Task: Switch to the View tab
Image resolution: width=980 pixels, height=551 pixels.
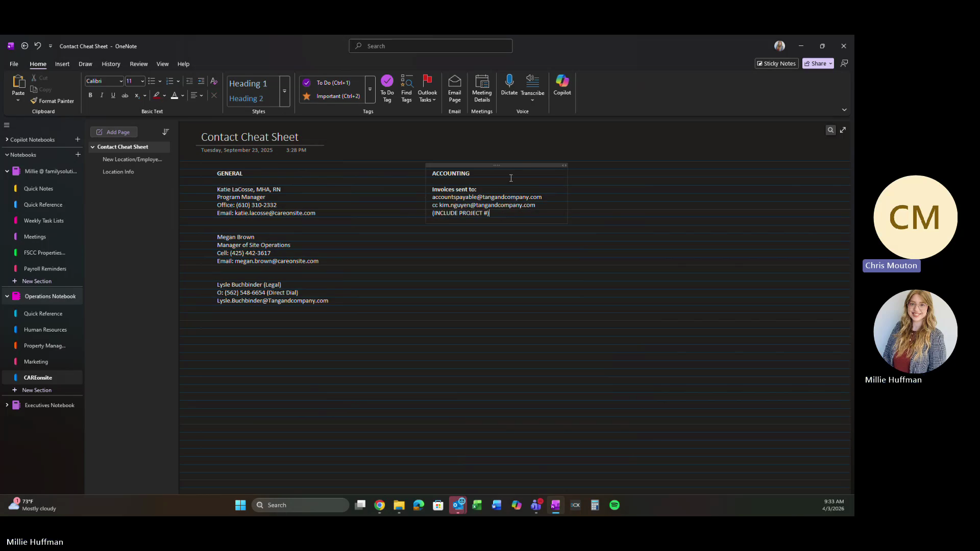Action: pos(162,64)
